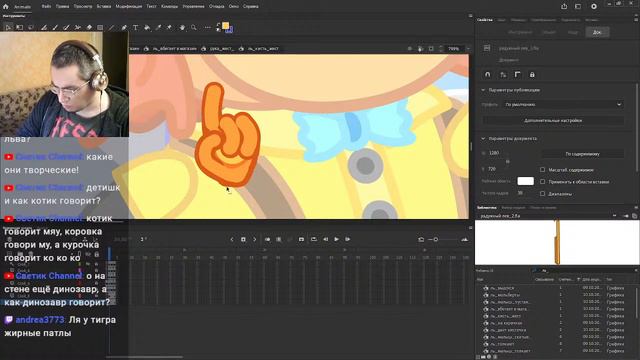The height and width of the screenshot is (360, 640).
Task: Enable Применить к области вставки checkbox
Action: coord(542,182)
